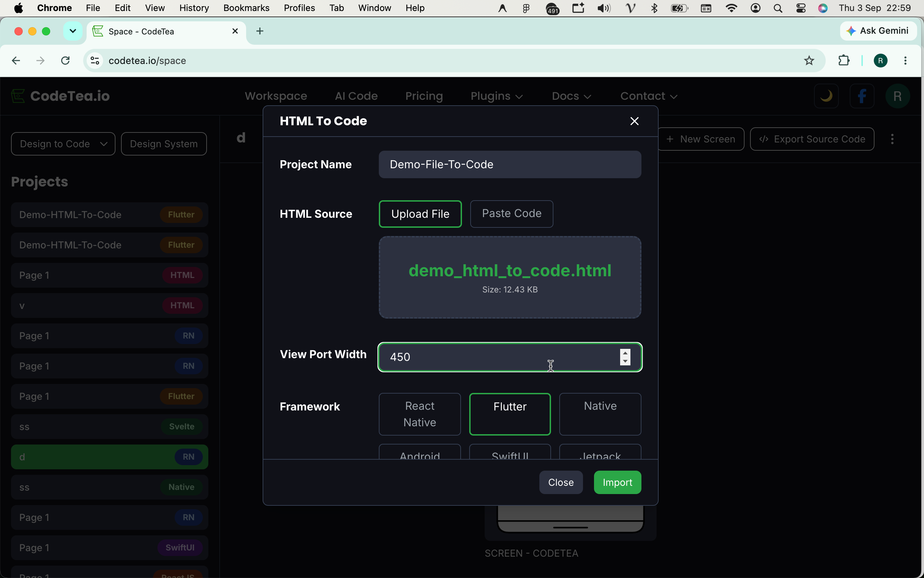
Task: Open a new browser tab
Action: tap(260, 31)
